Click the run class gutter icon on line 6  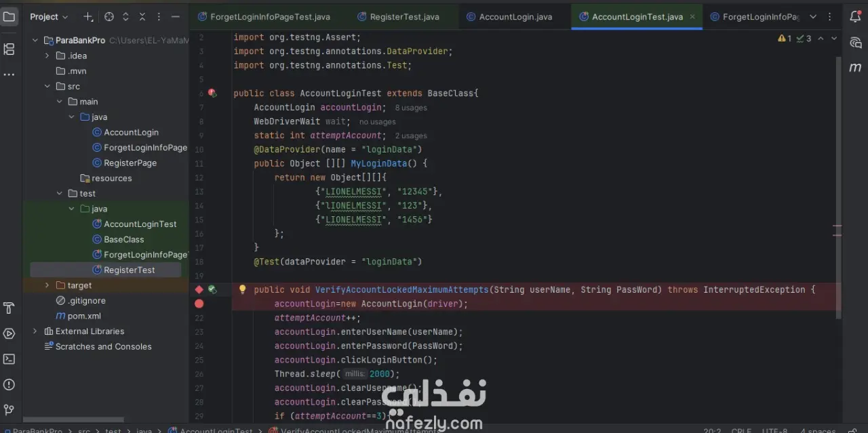pos(212,93)
